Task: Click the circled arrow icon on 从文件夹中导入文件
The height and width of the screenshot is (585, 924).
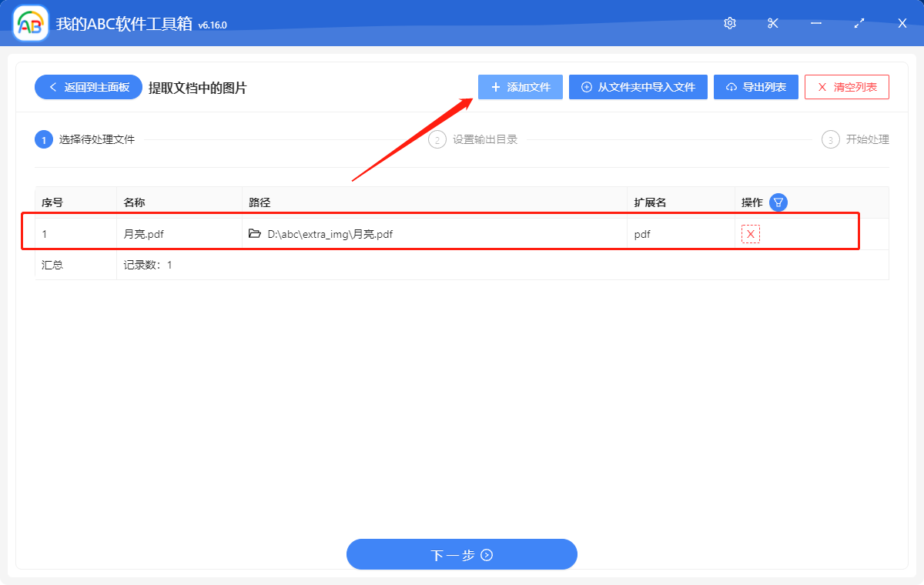Action: pos(587,86)
